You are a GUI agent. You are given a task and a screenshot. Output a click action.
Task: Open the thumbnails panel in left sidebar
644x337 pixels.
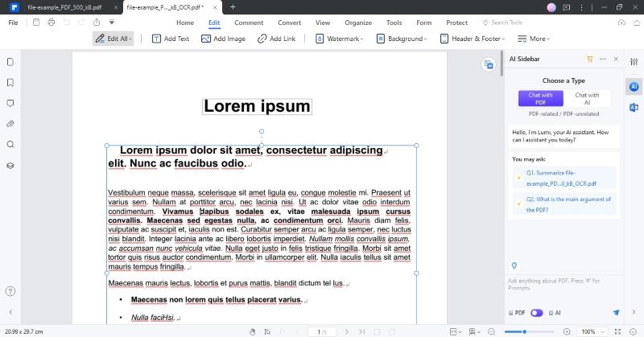10,62
